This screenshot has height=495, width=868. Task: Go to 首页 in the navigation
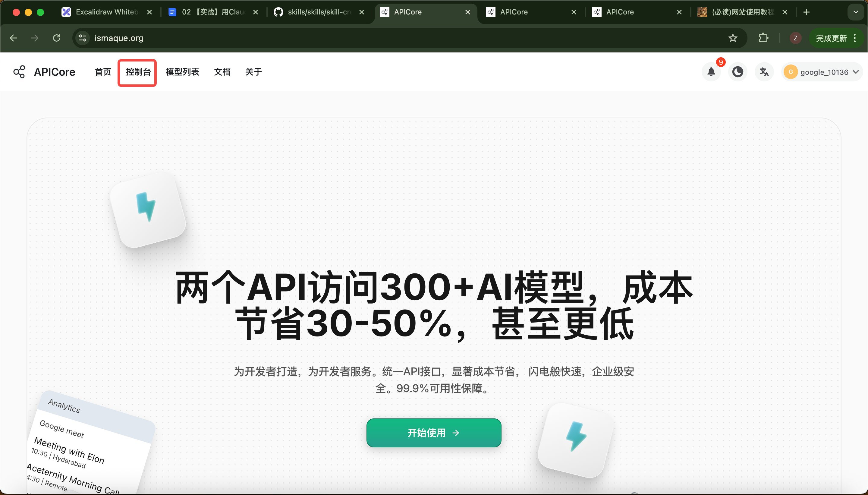(x=103, y=72)
